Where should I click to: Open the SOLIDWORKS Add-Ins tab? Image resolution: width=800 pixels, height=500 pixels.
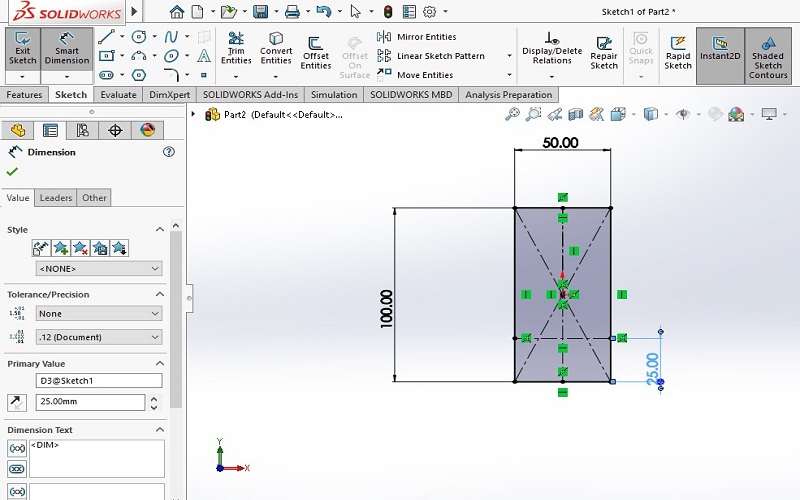tap(250, 95)
